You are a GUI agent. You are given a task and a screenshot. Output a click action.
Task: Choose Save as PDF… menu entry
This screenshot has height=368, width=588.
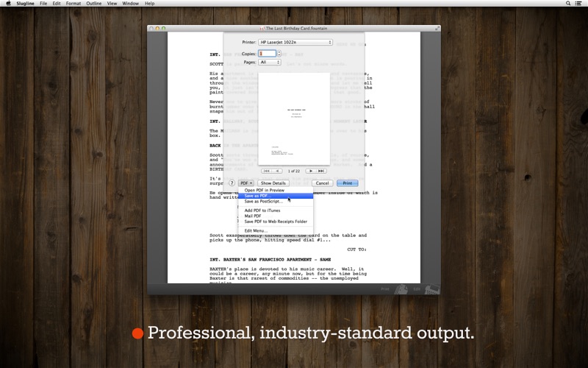(x=276, y=196)
